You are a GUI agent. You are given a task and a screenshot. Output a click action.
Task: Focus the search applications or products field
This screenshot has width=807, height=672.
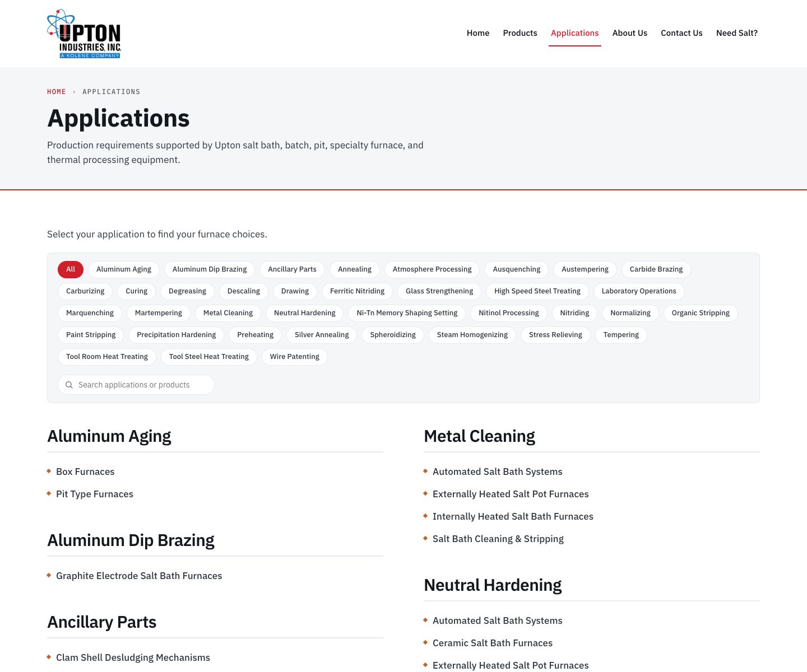pos(136,385)
